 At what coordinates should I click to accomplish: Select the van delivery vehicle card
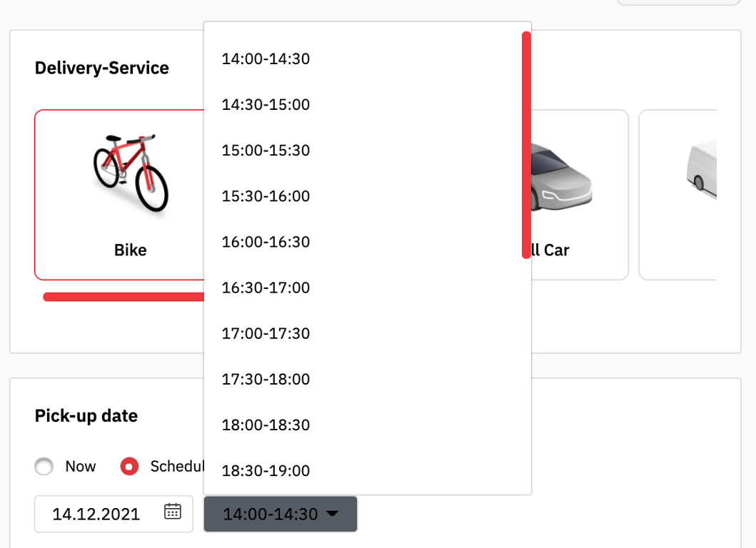tap(678, 195)
